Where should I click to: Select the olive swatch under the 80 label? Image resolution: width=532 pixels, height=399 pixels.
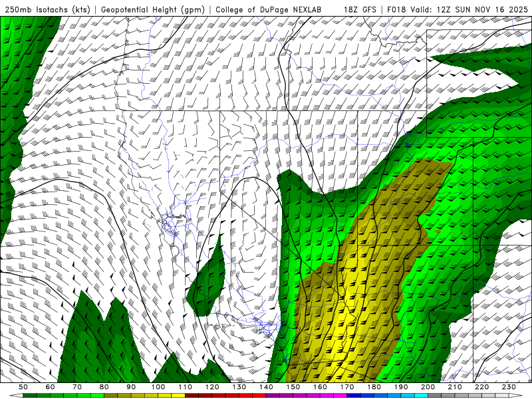[110, 395]
